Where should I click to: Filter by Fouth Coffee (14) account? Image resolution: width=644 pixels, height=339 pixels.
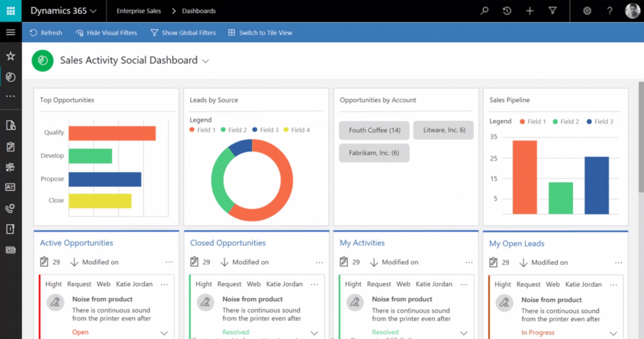pyautogui.click(x=374, y=130)
